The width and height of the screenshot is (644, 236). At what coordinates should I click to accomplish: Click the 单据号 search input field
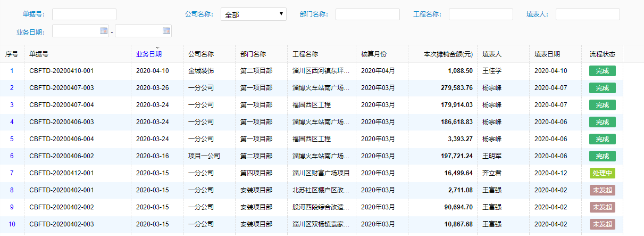84,14
